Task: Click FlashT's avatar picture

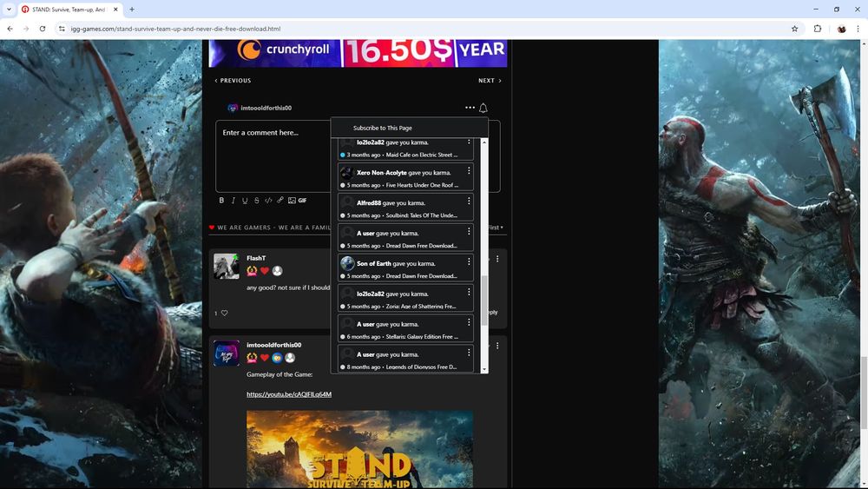Action: 227,267
